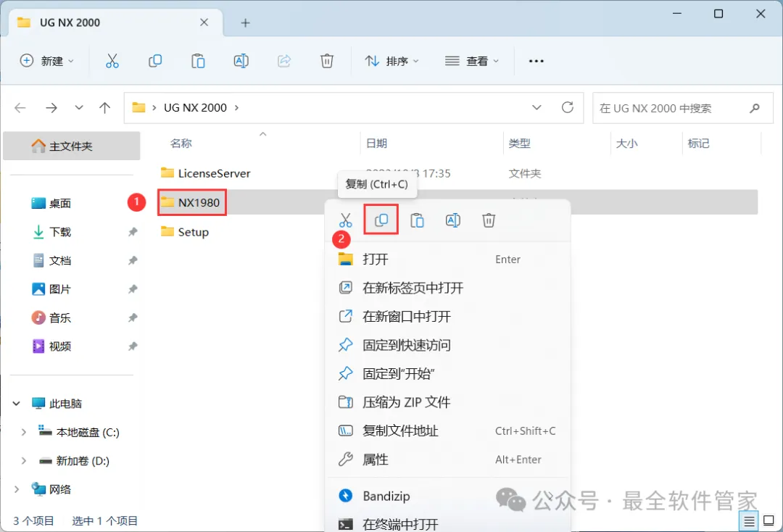The image size is (783, 532).
Task: Click the pin icon beside 图片
Action: [x=133, y=288]
